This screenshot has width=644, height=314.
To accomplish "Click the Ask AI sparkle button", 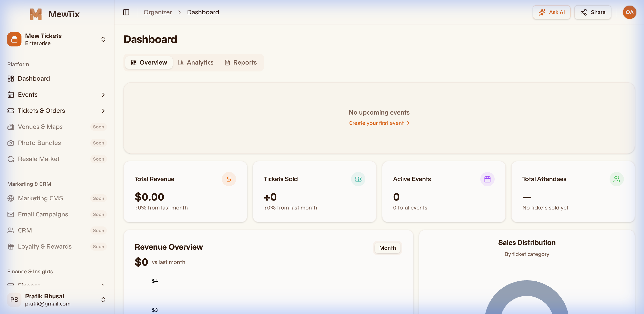I will tap(551, 12).
